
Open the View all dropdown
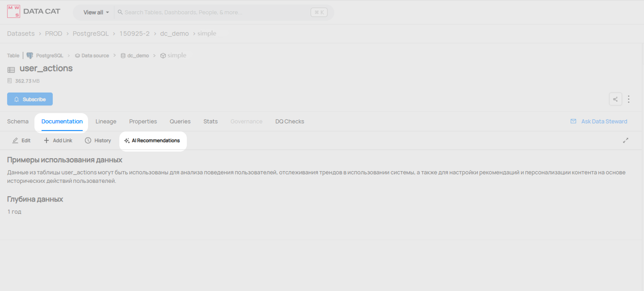click(x=96, y=13)
